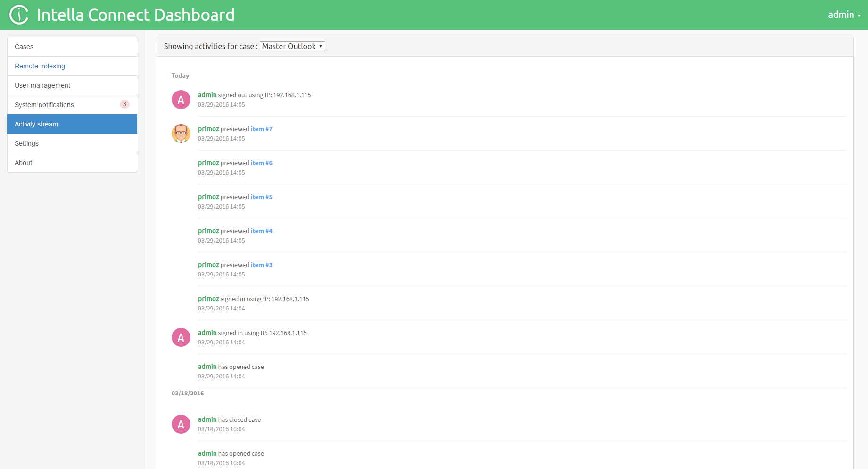Open item #7 previewed by primoz

click(262, 129)
